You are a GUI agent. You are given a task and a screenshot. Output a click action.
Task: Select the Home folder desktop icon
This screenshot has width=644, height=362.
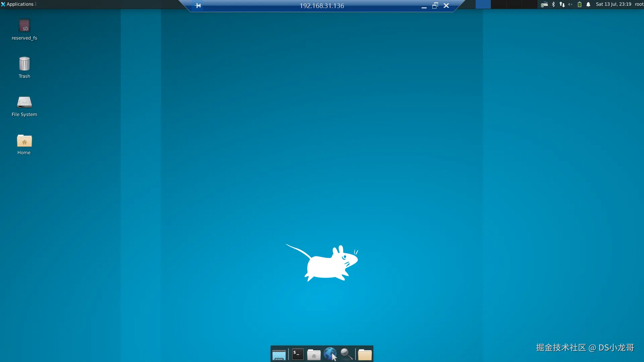[24, 141]
